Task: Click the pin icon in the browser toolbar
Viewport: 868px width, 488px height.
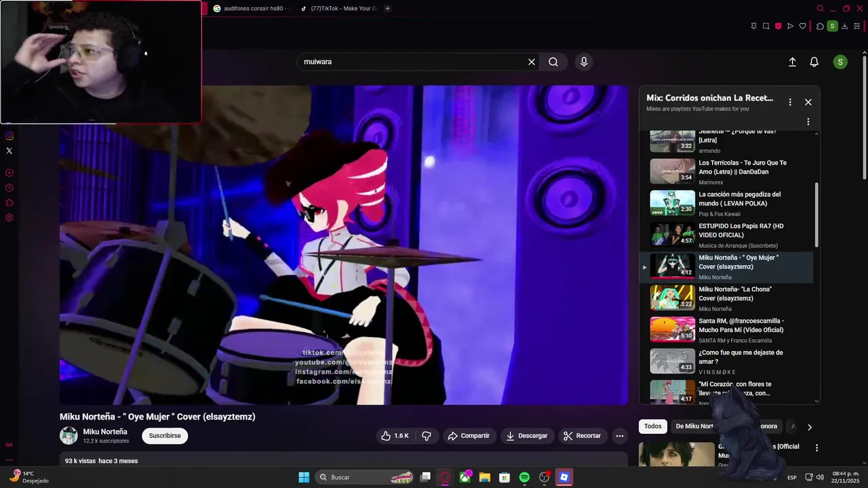Action: click(753, 26)
